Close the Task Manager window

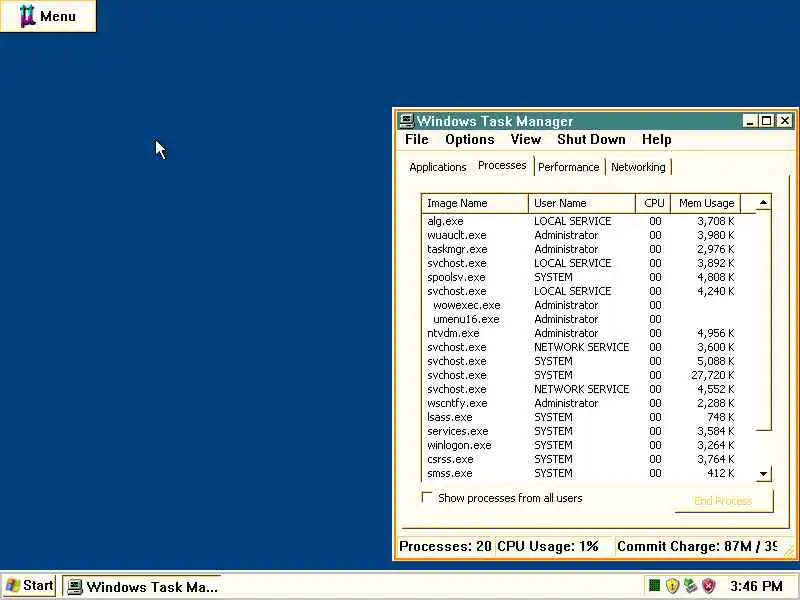[x=785, y=121]
